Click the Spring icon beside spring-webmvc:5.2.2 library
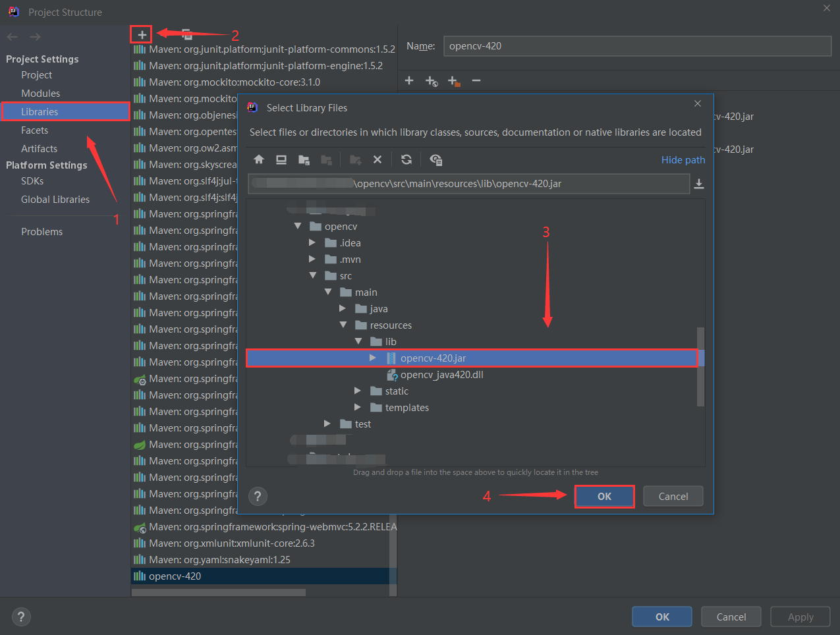840x635 pixels. coord(140,527)
